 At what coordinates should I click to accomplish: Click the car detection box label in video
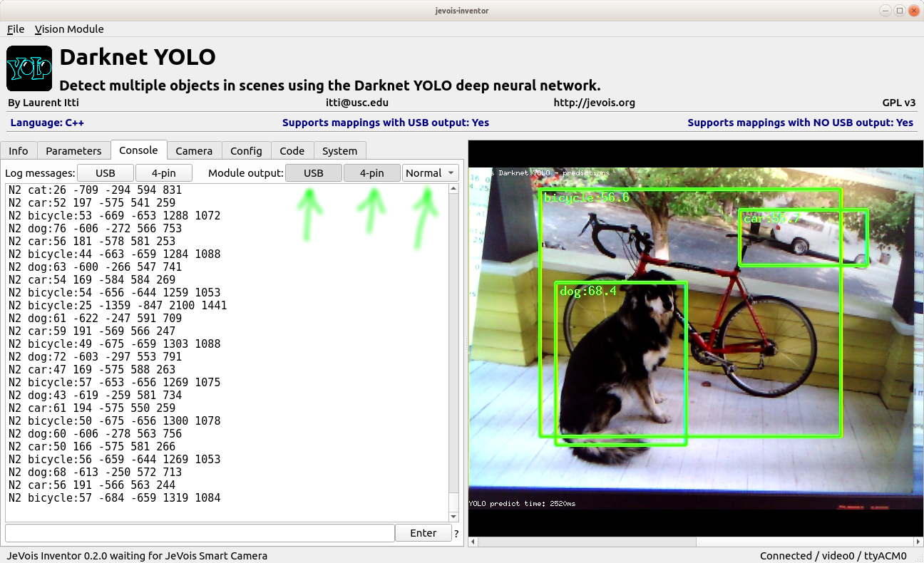[x=771, y=219]
